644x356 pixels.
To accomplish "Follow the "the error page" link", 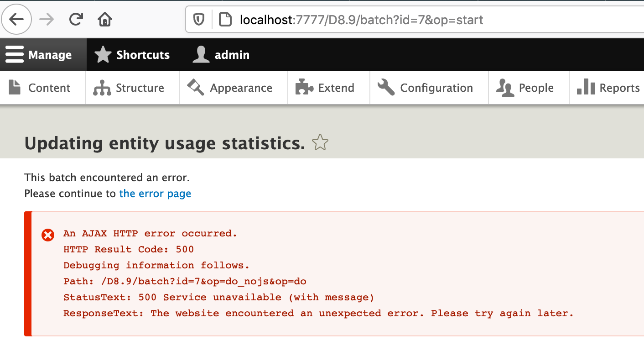I will point(155,194).
